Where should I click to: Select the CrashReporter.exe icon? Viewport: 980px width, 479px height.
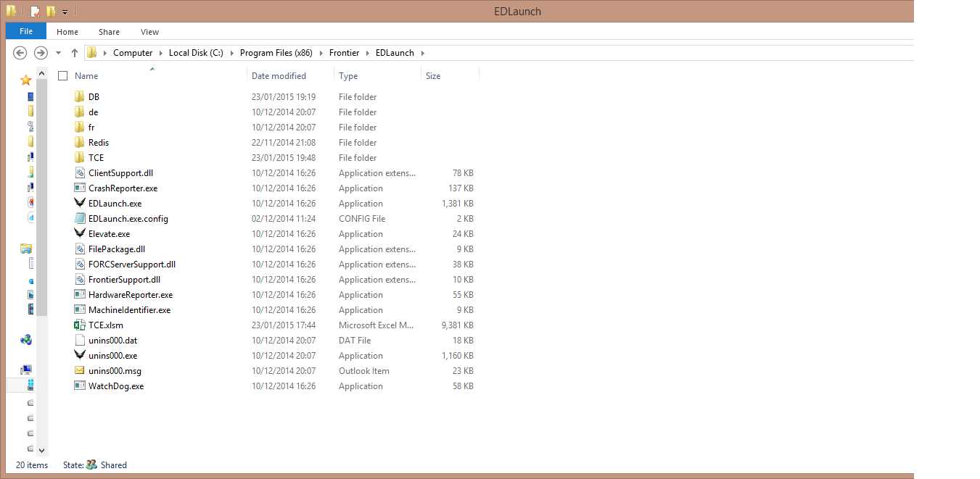(80, 188)
